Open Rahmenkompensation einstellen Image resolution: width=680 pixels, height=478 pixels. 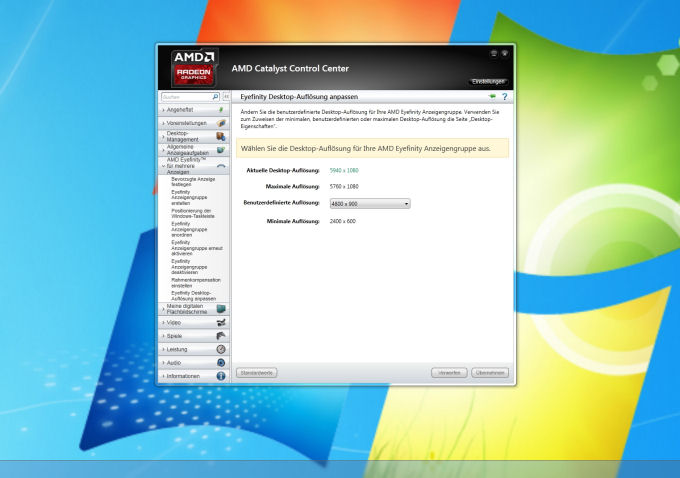point(196,283)
